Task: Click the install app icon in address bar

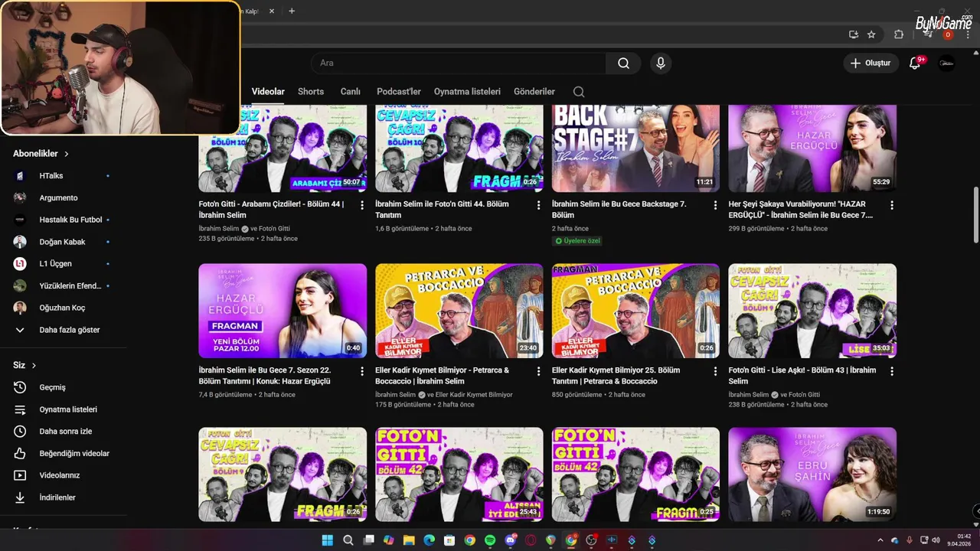Action: pyautogui.click(x=854, y=34)
